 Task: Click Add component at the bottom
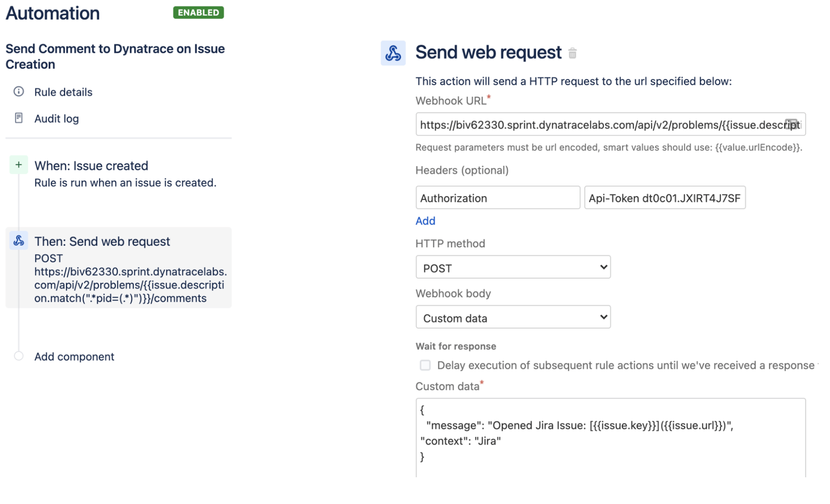point(74,356)
